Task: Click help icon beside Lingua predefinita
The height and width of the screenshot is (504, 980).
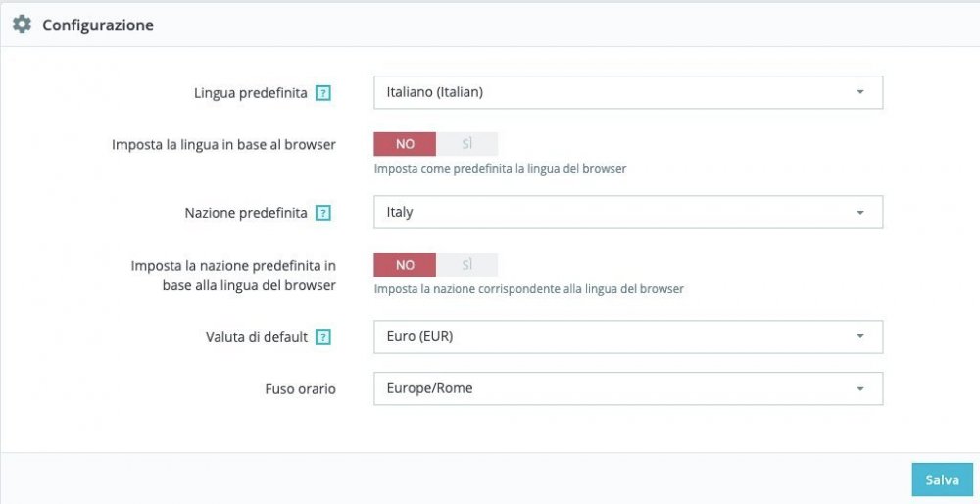Action: [x=323, y=93]
